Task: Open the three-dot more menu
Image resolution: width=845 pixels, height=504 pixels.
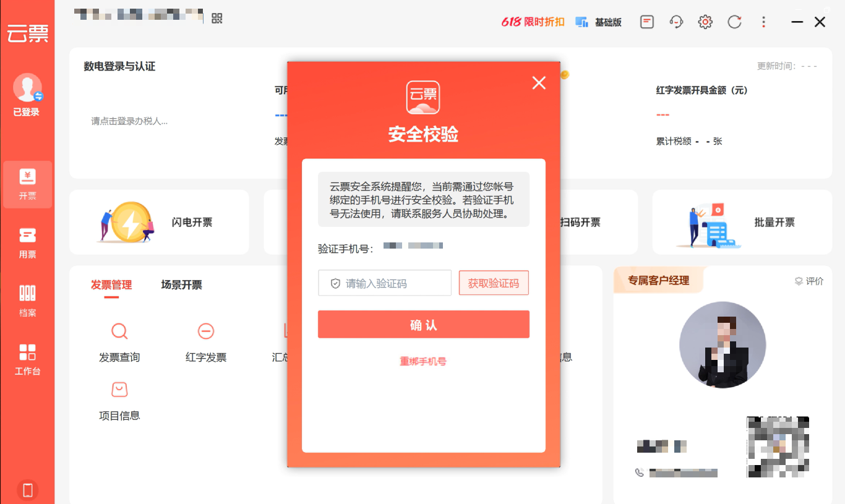Action: point(763,22)
